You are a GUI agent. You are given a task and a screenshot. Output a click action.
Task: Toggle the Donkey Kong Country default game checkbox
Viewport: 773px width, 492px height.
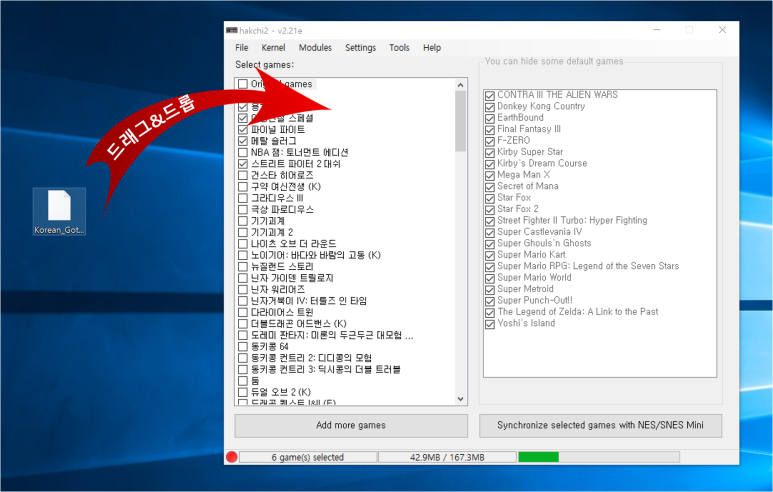(x=490, y=107)
